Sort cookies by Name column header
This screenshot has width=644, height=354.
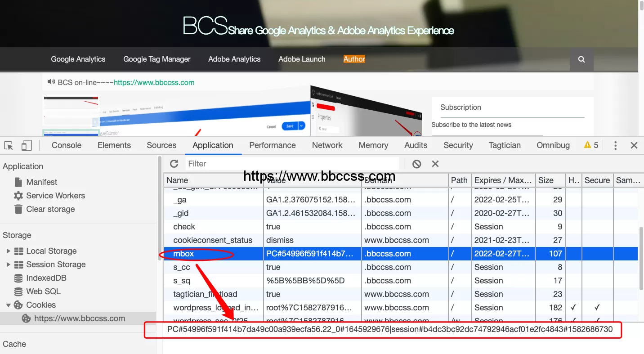(x=214, y=180)
